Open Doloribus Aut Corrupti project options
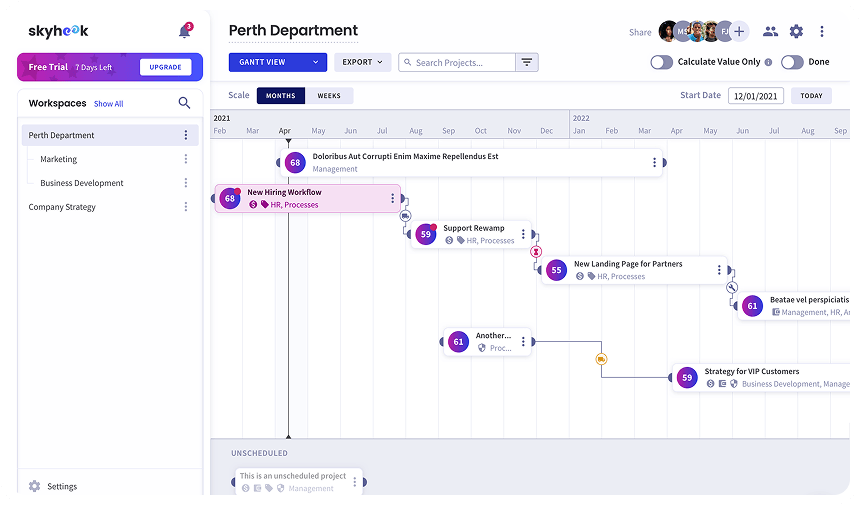This screenshot has height=505, width=860. 654,162
